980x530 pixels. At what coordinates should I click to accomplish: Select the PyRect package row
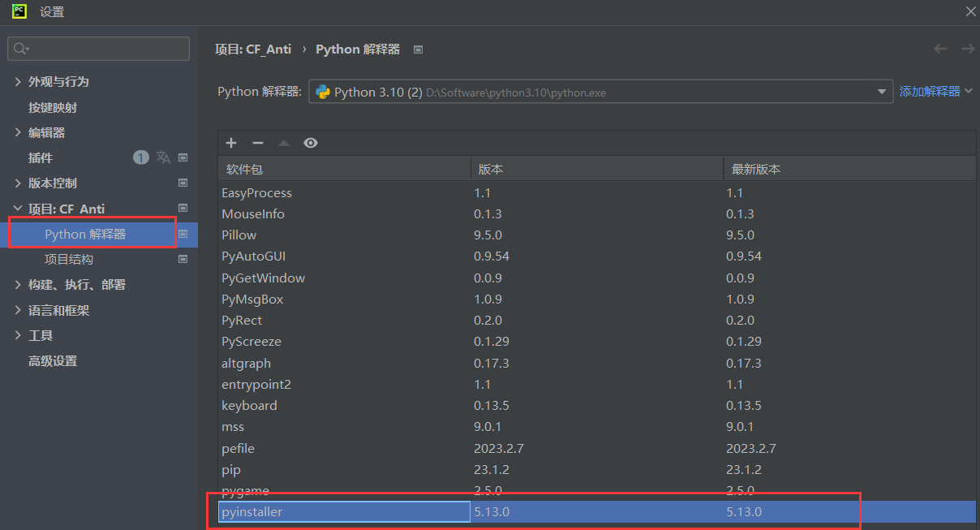tap(597, 321)
